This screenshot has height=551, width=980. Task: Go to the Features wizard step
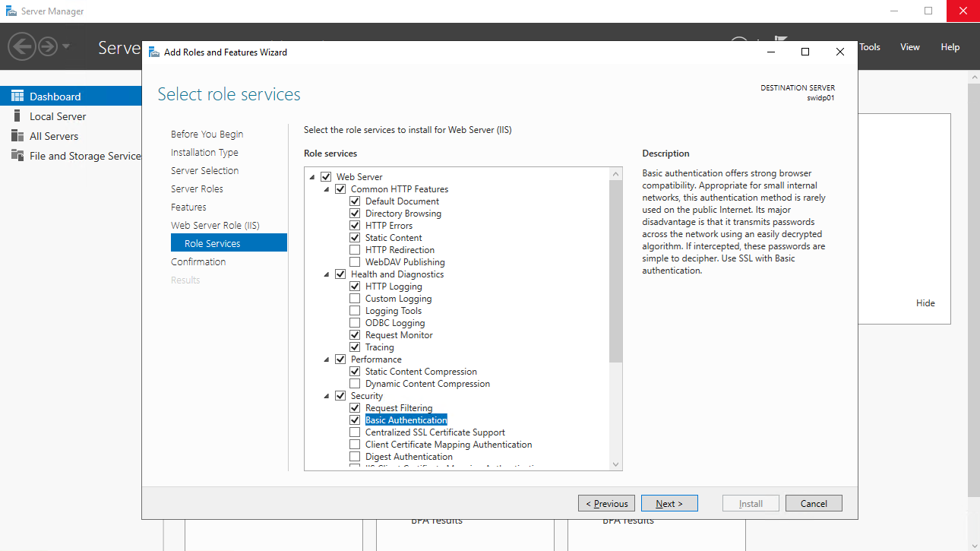tap(188, 207)
